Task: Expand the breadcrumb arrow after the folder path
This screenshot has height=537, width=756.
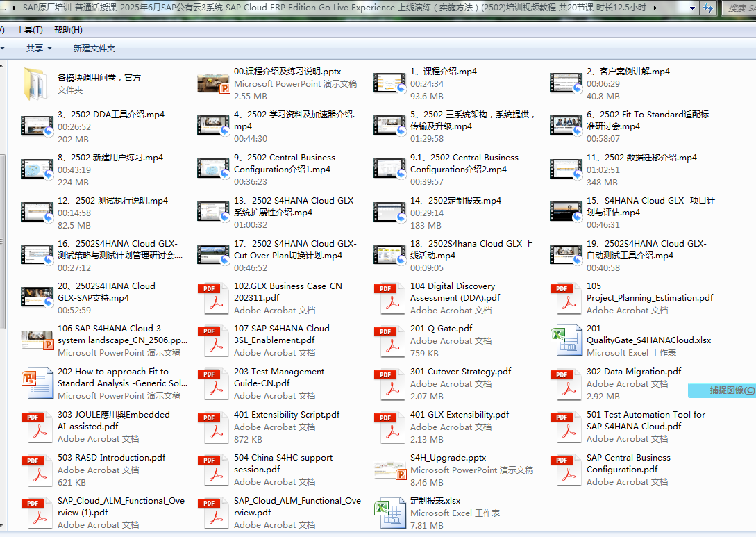Action: (x=654, y=8)
